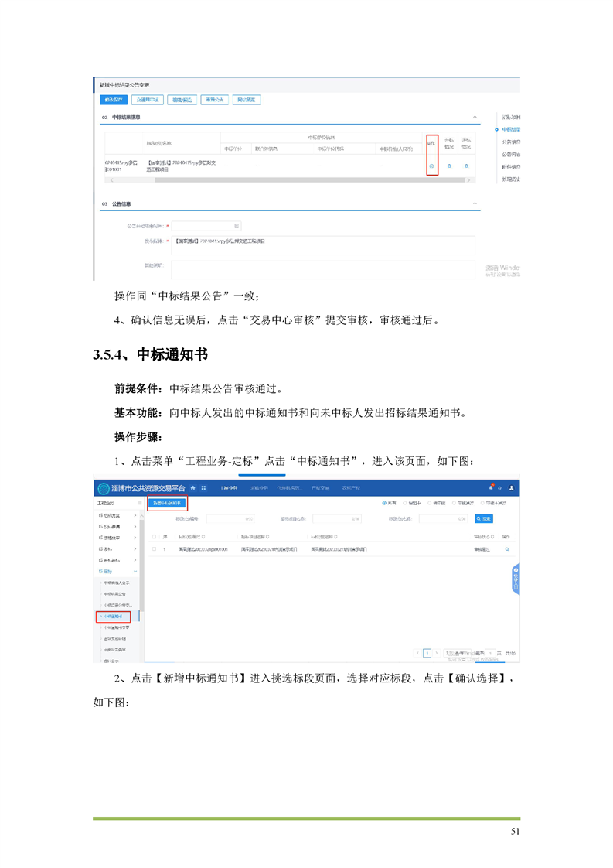Click the user avatar icon in header
Screen dimensions: 613x868
click(511, 488)
